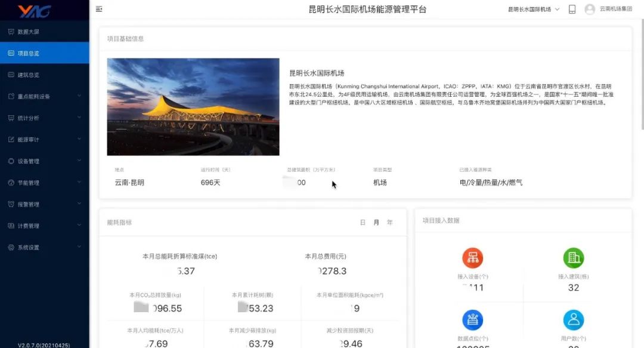Open the 昆明长水国际机场 project dropdown

coord(534,9)
